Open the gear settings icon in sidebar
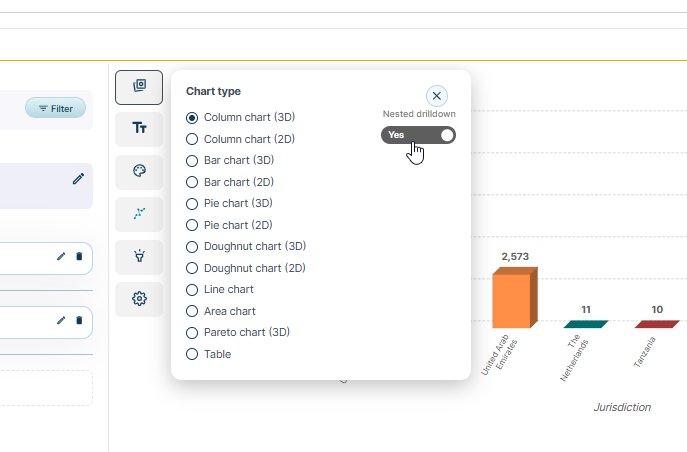Screen dimensions: 687x452 click(139, 298)
